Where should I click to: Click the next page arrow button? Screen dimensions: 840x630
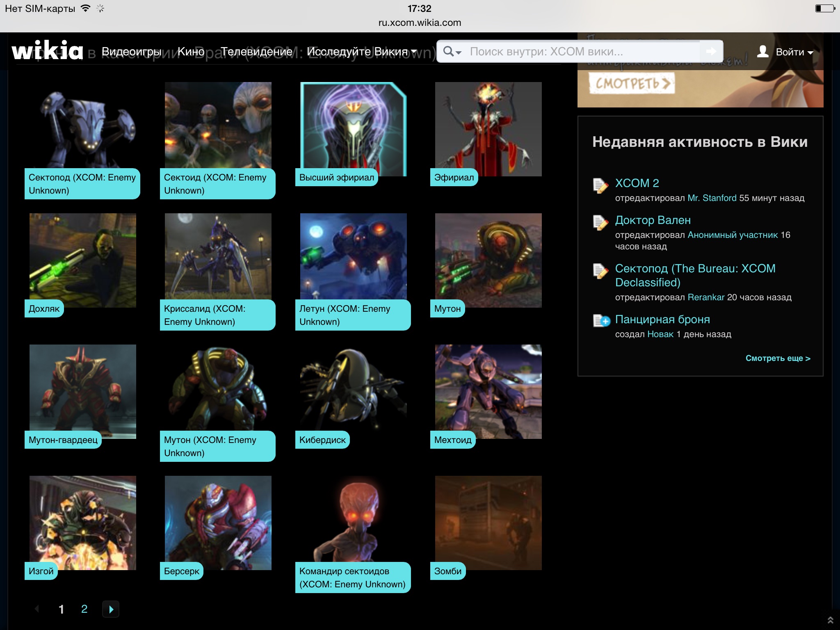coord(111,609)
